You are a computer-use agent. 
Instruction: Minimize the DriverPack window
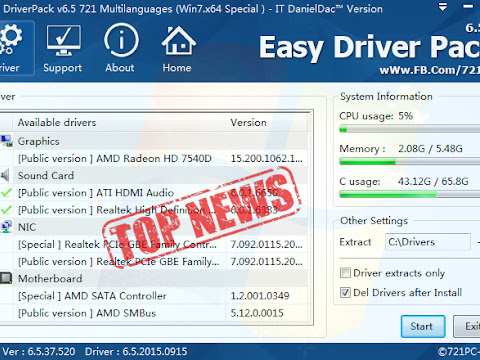[x=468, y=7]
